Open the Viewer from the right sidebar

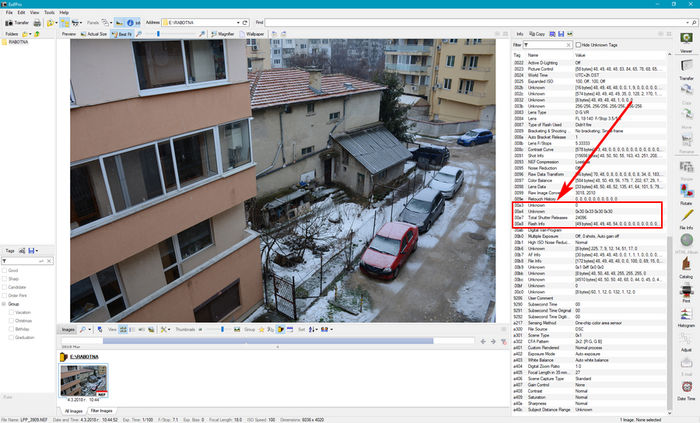click(686, 41)
